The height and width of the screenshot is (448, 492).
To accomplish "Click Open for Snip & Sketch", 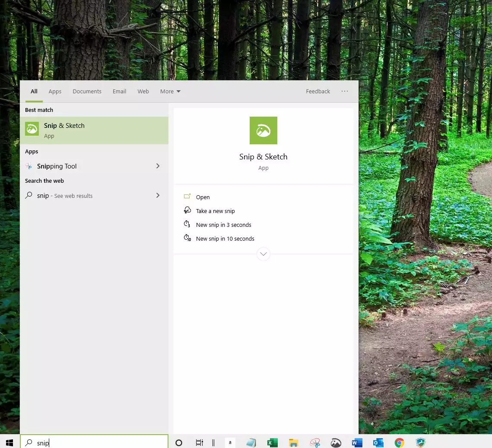I will (203, 197).
